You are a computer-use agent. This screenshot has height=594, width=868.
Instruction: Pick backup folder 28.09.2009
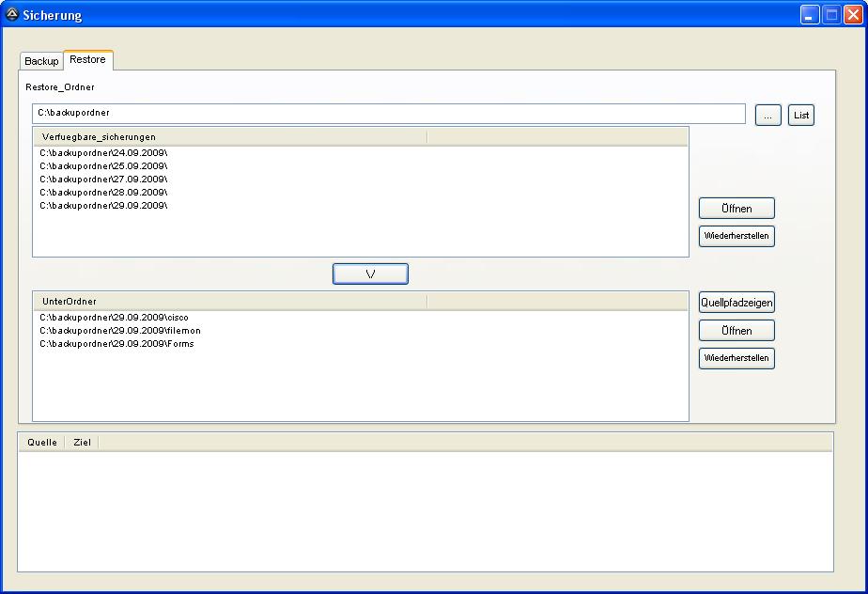103,192
